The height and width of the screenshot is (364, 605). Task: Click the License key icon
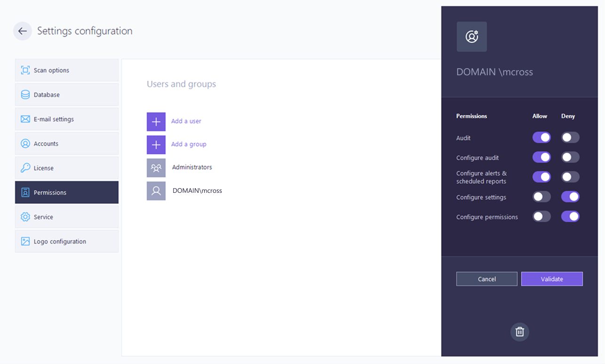tap(25, 168)
